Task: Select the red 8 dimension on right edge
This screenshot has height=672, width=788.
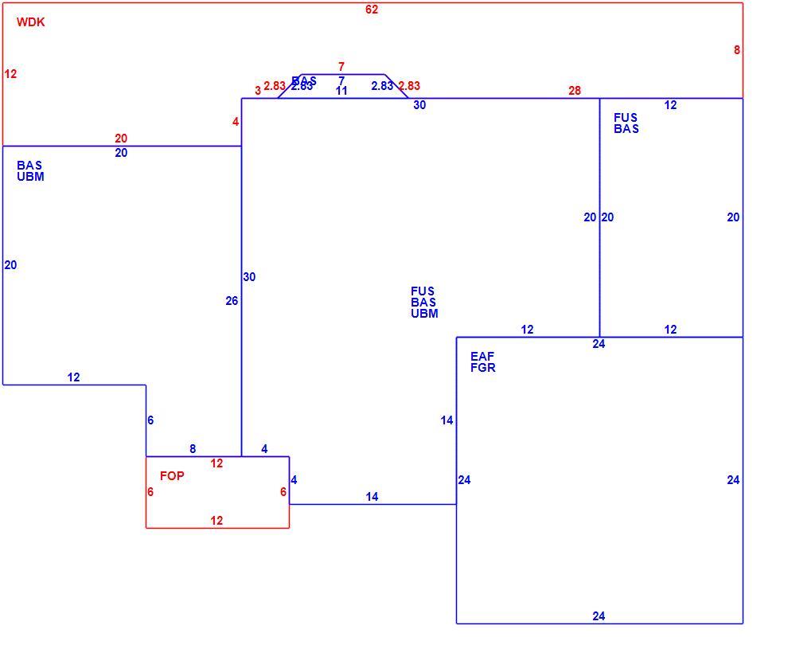Action: (x=737, y=49)
